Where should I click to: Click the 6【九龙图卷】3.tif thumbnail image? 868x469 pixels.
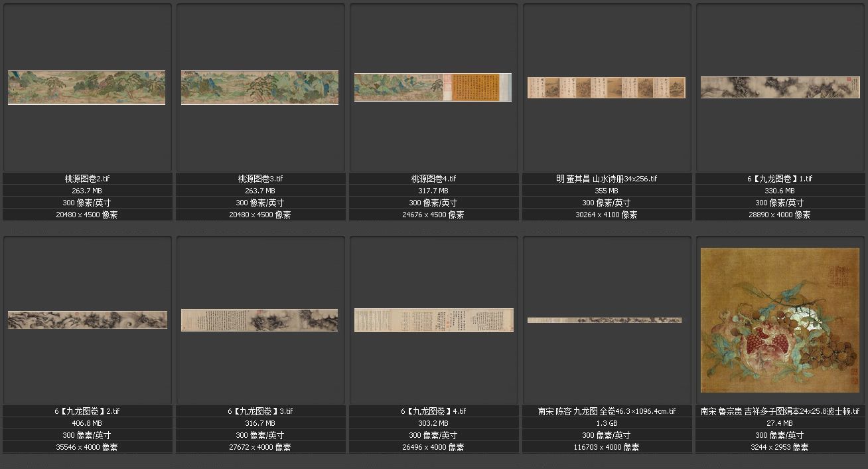pos(259,320)
